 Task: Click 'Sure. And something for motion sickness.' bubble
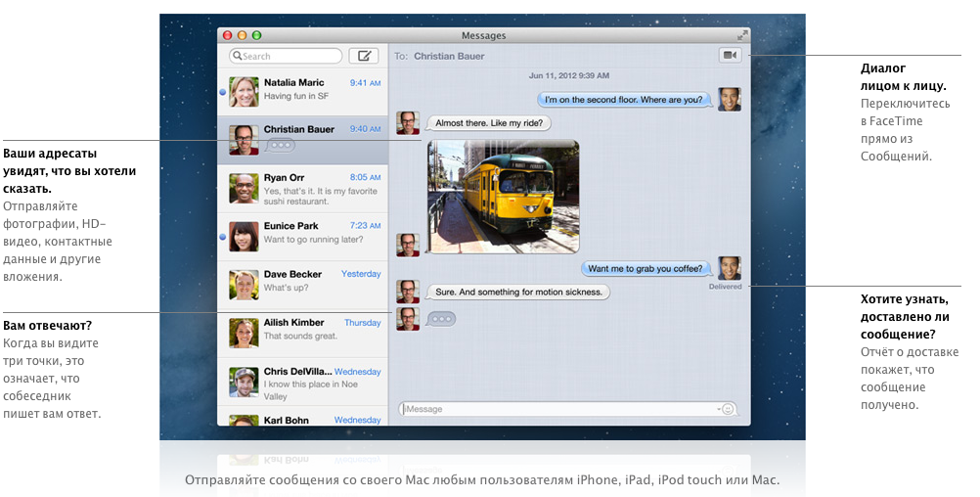[518, 292]
